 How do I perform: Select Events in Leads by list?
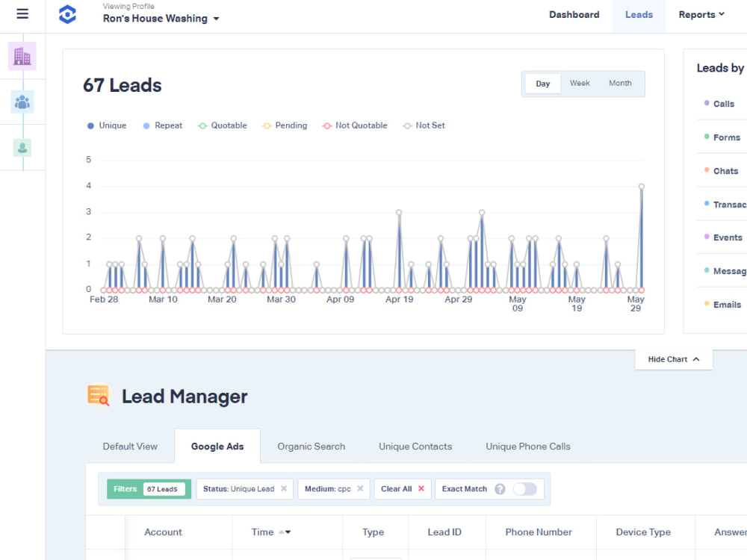point(727,237)
